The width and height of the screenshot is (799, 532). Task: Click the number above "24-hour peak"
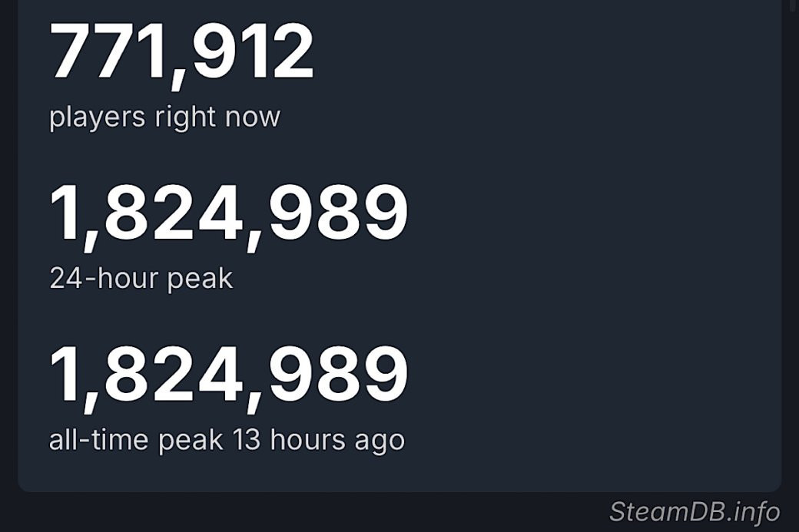(x=228, y=214)
